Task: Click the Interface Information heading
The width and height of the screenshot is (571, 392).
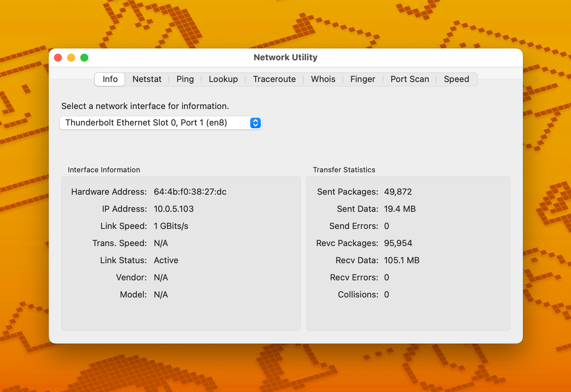Action: click(x=104, y=170)
